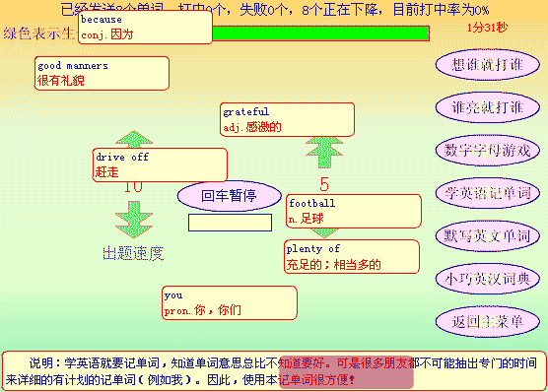The width and height of the screenshot is (548, 392).
Task: Select the 想谁就打谁 oval button
Action: [488, 65]
